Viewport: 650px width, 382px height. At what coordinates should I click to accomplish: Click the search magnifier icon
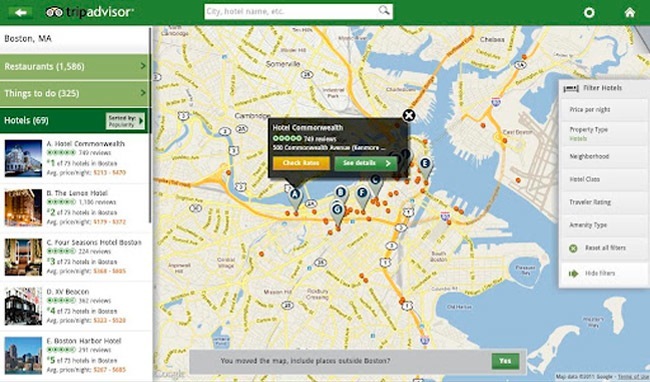coord(384,11)
